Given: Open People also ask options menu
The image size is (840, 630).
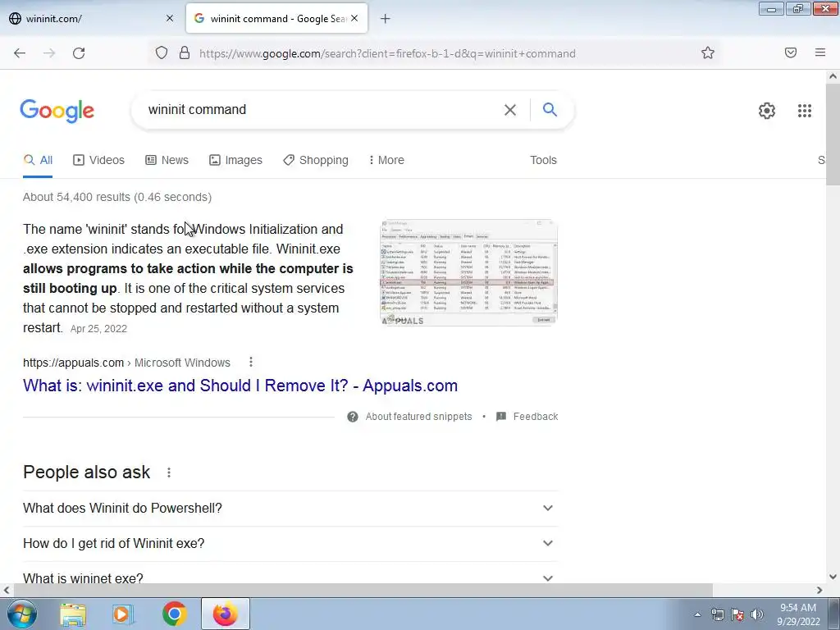Looking at the screenshot, I should coord(169,472).
